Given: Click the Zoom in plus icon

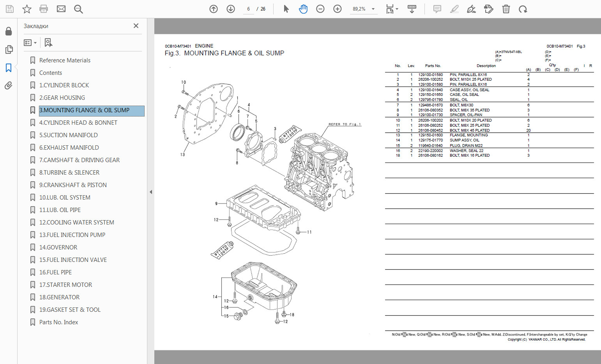Looking at the screenshot, I should click(x=337, y=9).
